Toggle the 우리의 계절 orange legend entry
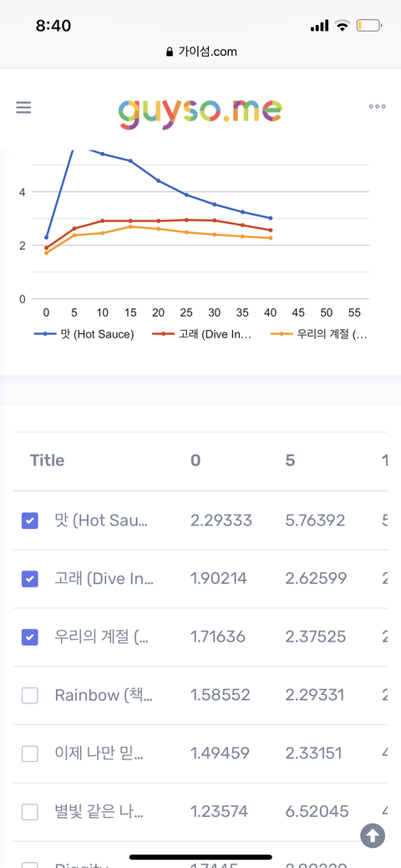This screenshot has width=401, height=868. 318,334
